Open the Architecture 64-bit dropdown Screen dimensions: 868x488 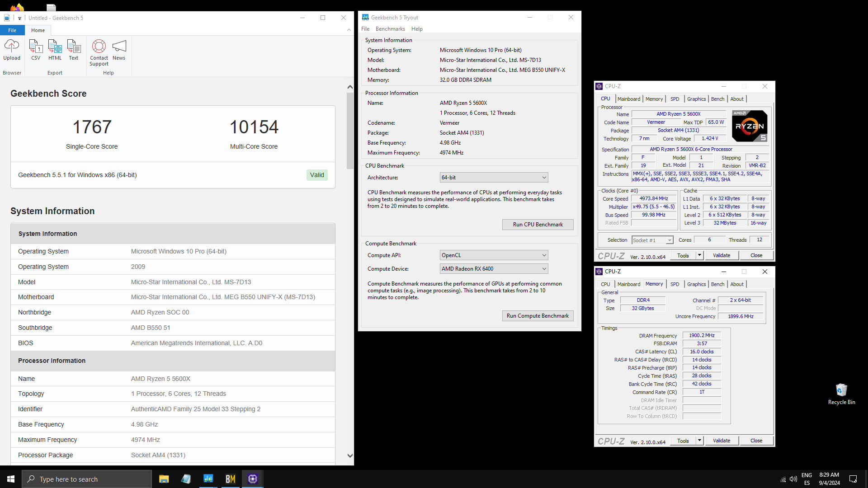point(494,178)
